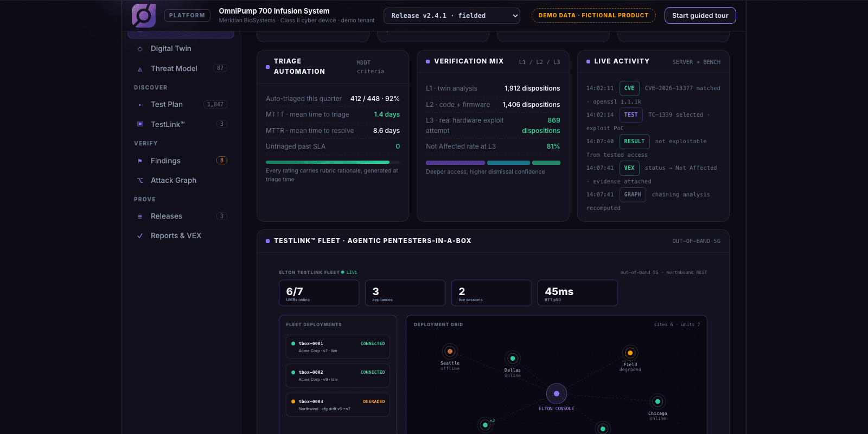
Task: Click the green node marked x2
Action: coord(485,425)
